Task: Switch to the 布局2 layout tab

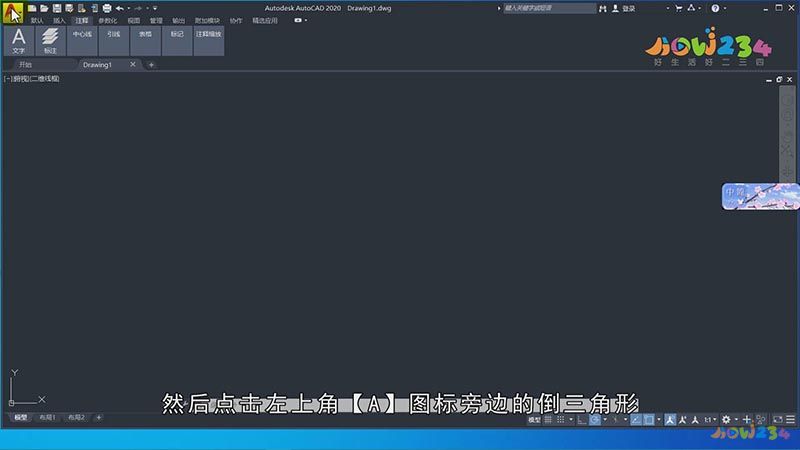Action: (76, 417)
